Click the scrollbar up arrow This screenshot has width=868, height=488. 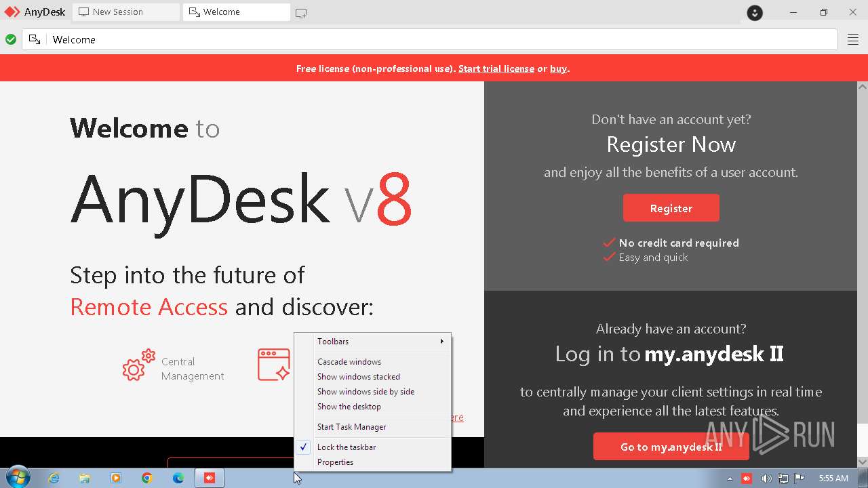tap(863, 87)
